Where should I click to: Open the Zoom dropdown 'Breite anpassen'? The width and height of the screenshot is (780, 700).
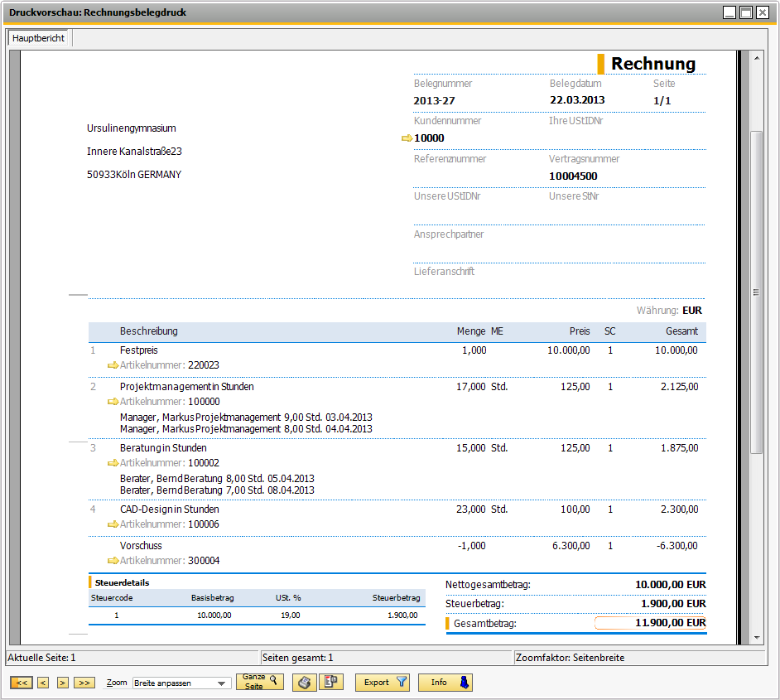click(x=181, y=683)
